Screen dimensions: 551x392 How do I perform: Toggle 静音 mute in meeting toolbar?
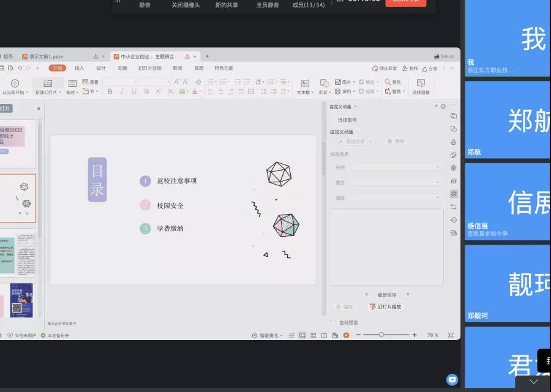(x=144, y=5)
